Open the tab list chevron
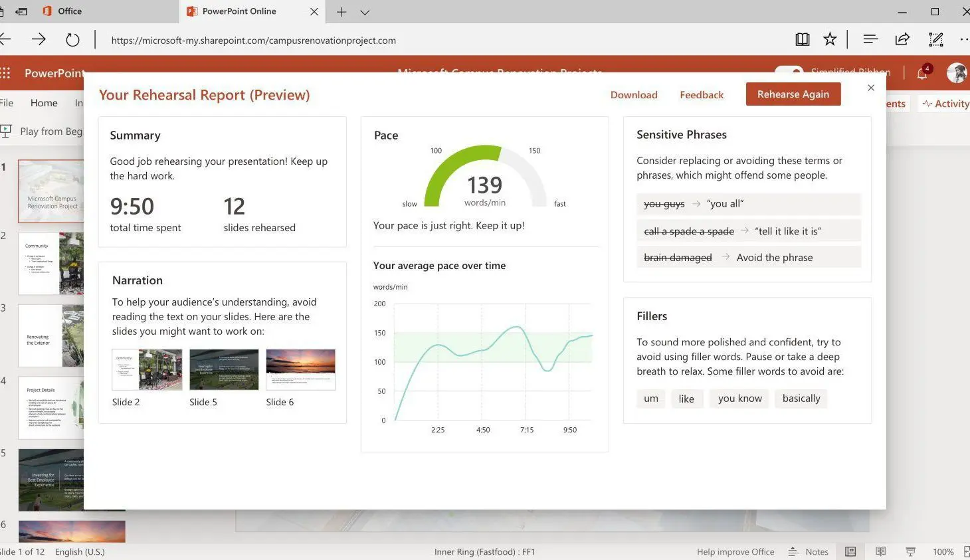Viewport: 970px width, 560px height. pos(365,12)
